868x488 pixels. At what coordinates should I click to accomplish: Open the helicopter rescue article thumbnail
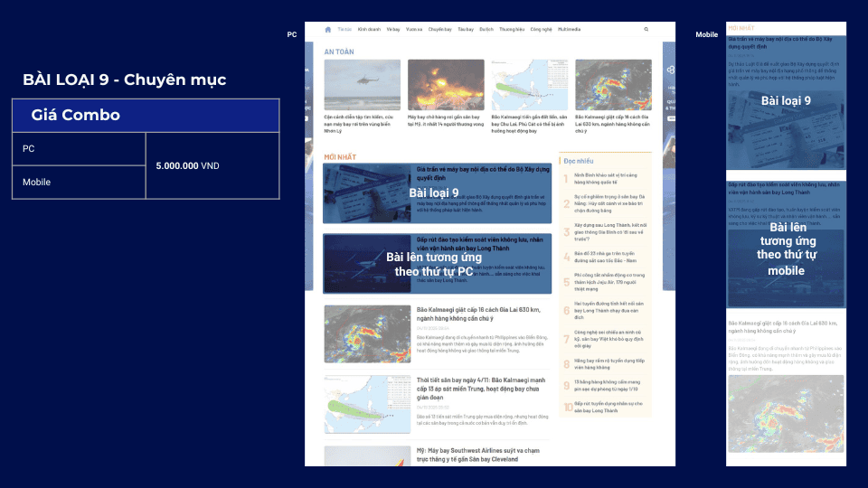tap(362, 85)
